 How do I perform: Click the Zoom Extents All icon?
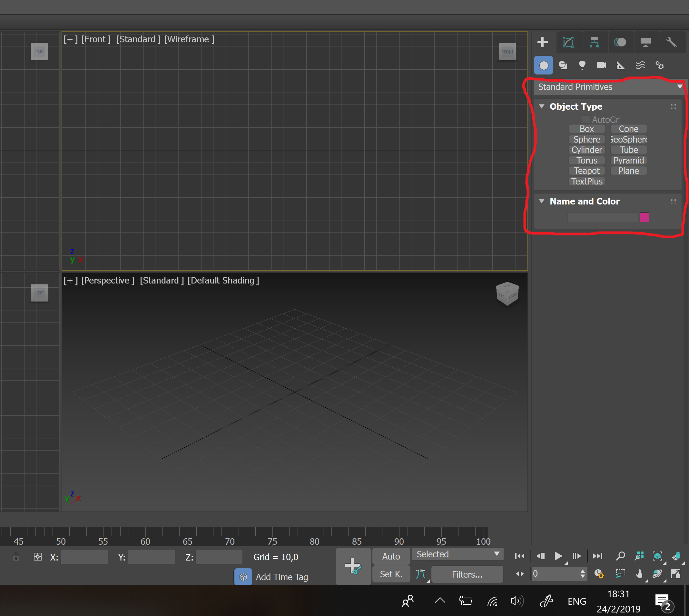[676, 556]
